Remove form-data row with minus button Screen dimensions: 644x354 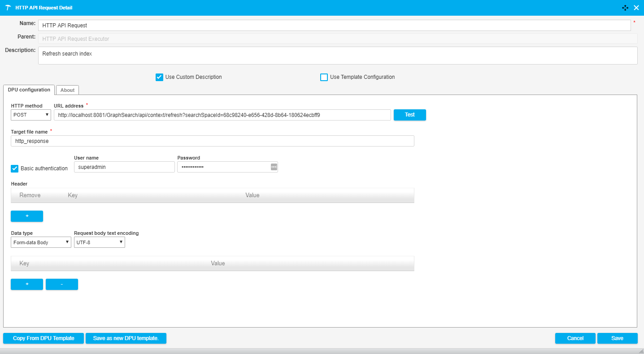[x=62, y=285]
